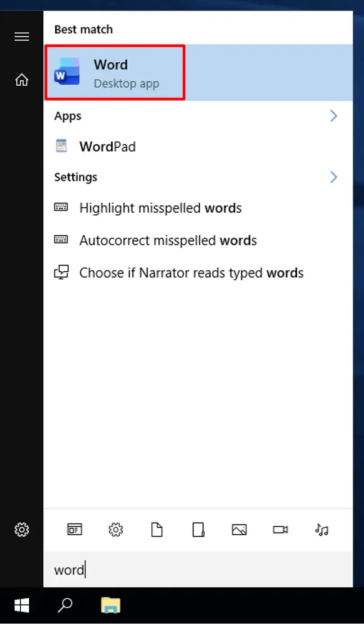The width and height of the screenshot is (364, 624).
Task: Filter search results by photos
Action: pos(239,530)
